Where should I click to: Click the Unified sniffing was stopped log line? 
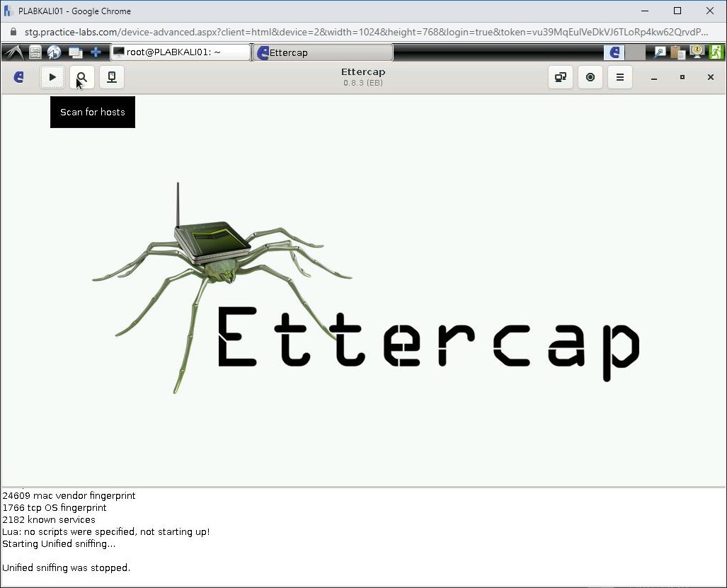coord(66,567)
